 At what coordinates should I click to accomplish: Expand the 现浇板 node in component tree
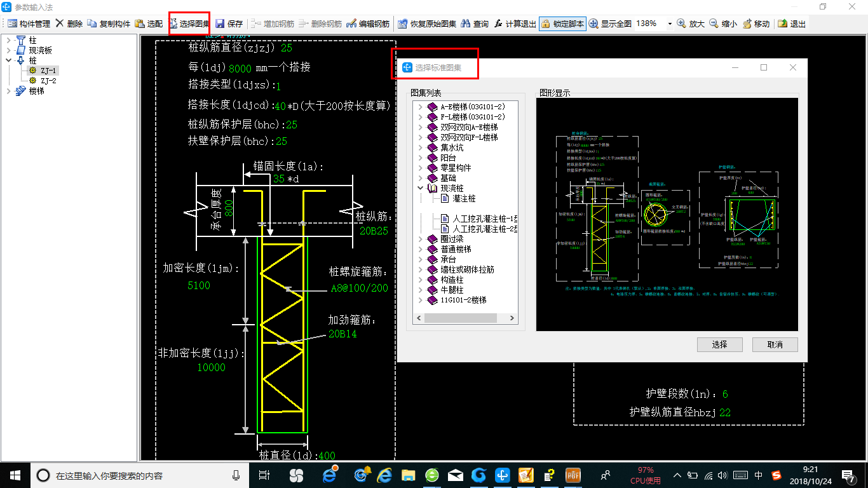[x=8, y=50]
